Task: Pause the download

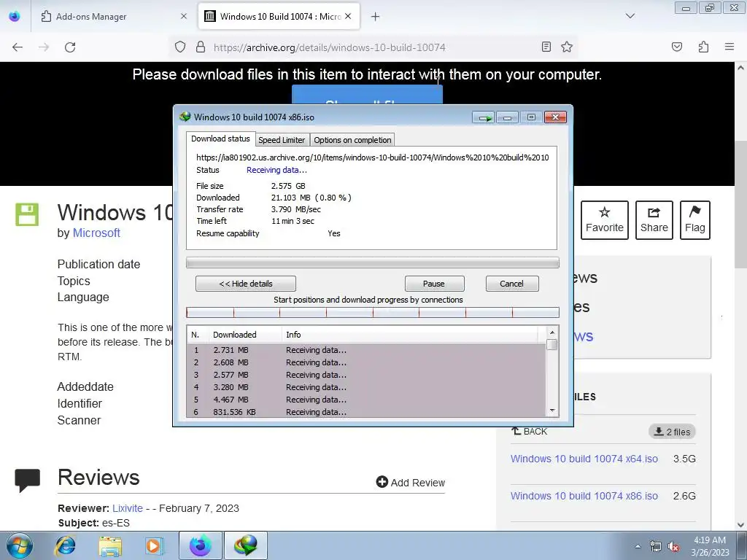Action: coord(434,284)
